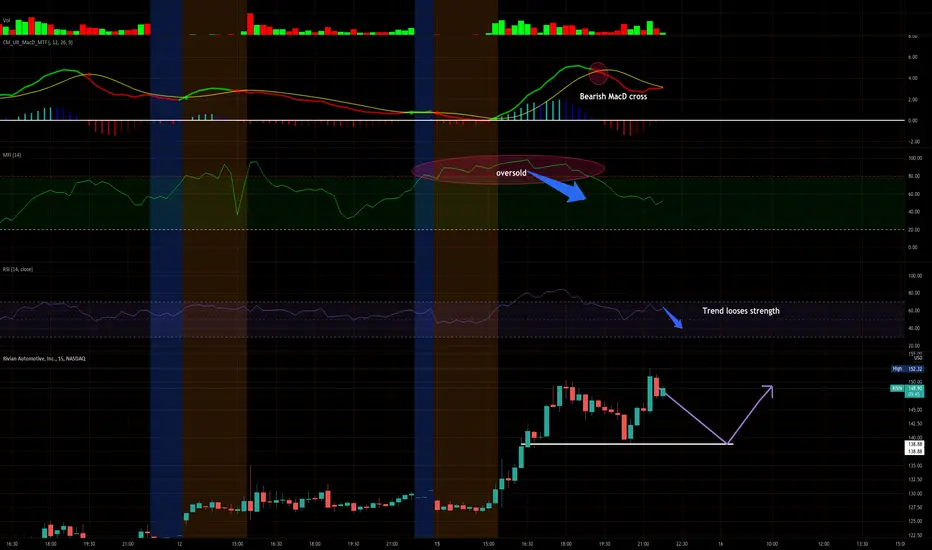Image resolution: width=932 pixels, height=550 pixels.
Task: Click the 4.00 value on MACD scale
Action: [x=913, y=78]
